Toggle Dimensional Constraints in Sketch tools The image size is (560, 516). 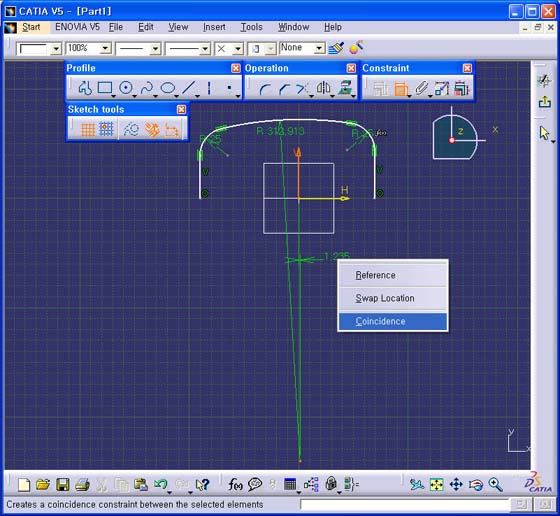tap(172, 130)
